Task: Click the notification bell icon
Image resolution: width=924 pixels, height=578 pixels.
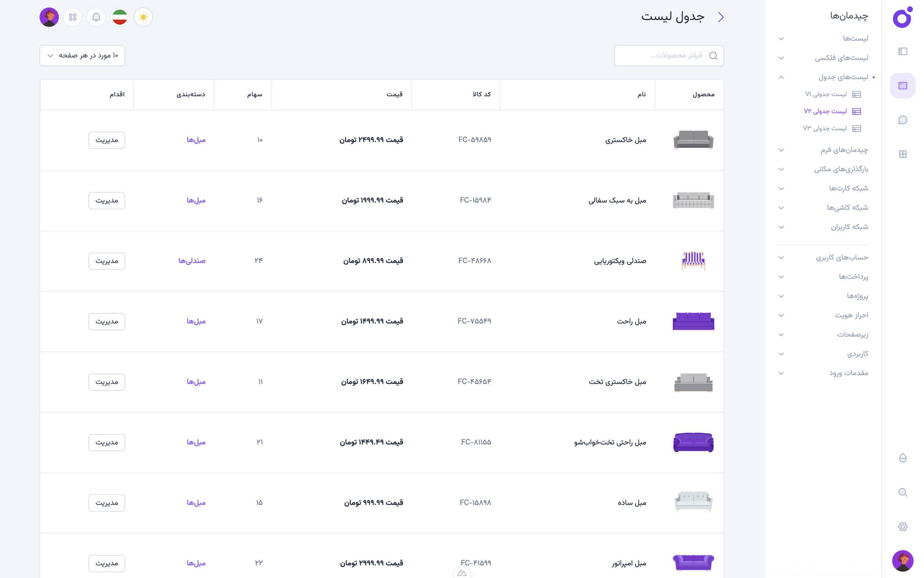Action: pyautogui.click(x=96, y=17)
